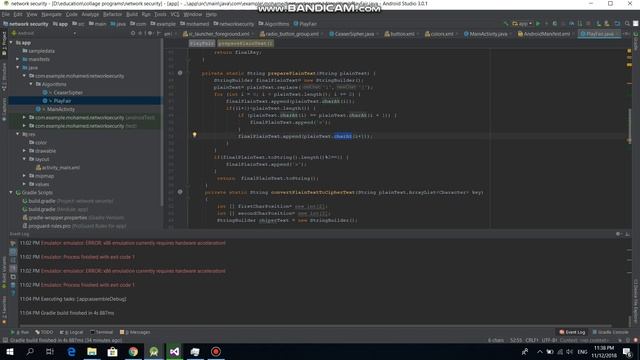Open the Messages tool window
Image resolution: width=640 pixels, height=360 pixels.
[135, 332]
